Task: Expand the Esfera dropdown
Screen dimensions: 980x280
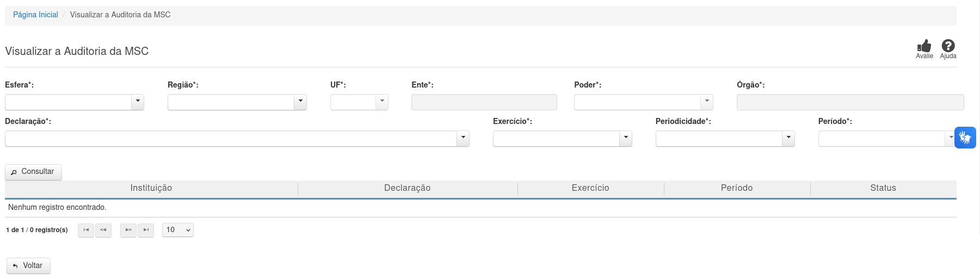Action: coord(138,102)
